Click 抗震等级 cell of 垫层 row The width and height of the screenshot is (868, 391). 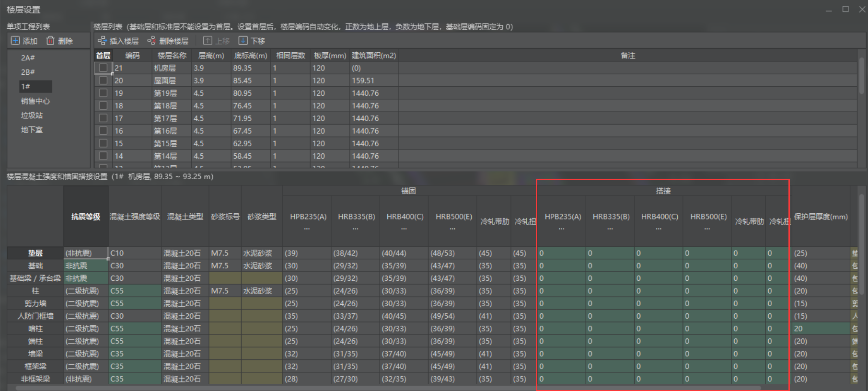coord(86,253)
